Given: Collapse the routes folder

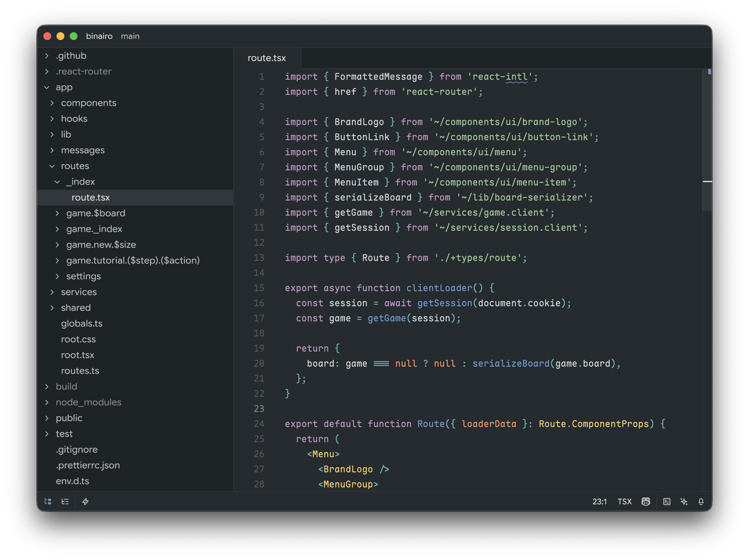Looking at the screenshot, I should coord(135,166).
